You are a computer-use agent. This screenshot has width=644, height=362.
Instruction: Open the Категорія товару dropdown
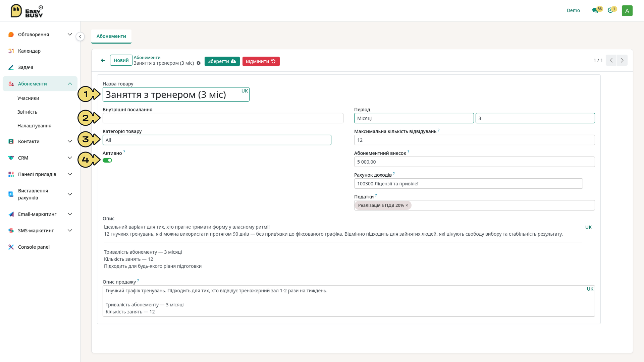(x=217, y=140)
